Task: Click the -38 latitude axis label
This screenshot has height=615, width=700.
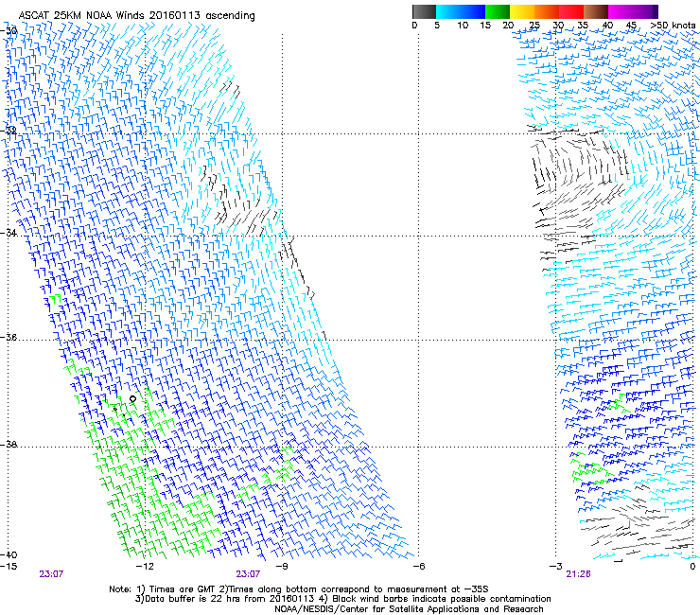Action: click(x=9, y=445)
